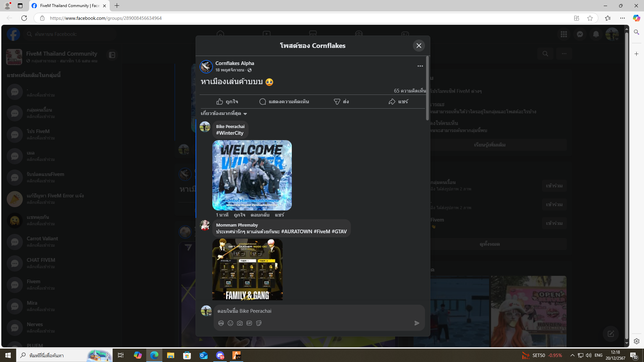The image size is (644, 362).
Task: Attach a photo using the camera icon
Action: point(240,323)
